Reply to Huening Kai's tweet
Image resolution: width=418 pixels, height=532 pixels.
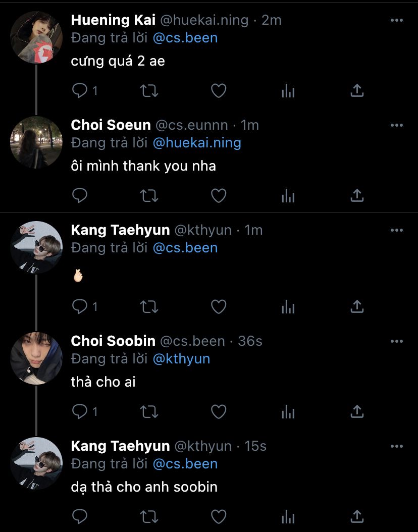pos(80,91)
